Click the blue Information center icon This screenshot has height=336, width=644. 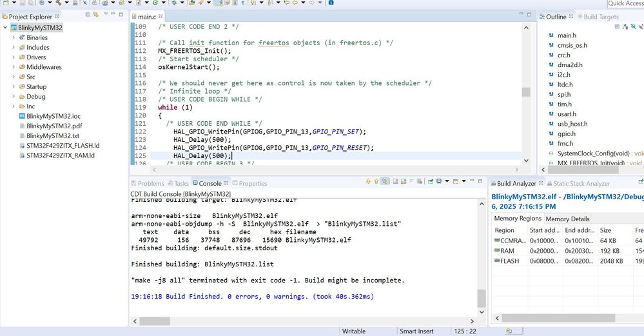point(331,3)
